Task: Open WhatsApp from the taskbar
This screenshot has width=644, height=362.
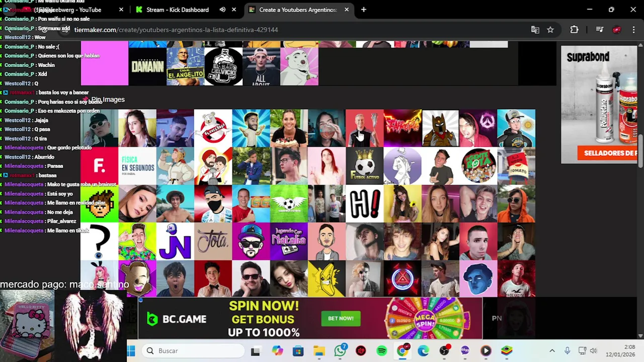Action: point(340,351)
